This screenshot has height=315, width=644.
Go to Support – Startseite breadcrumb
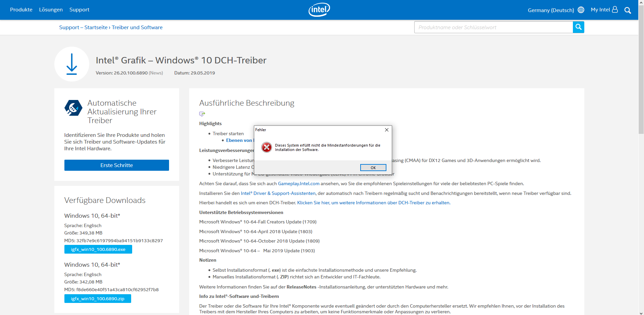click(83, 28)
